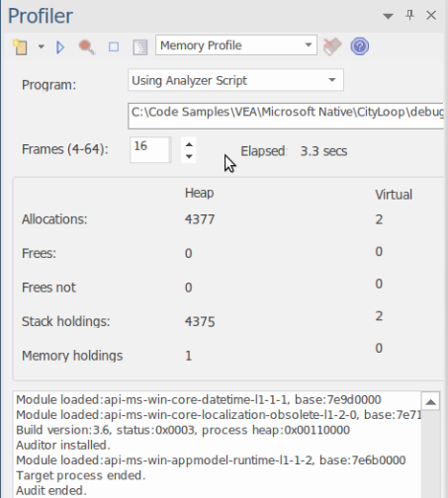Click Virtual Allocations value 2

(x=379, y=219)
